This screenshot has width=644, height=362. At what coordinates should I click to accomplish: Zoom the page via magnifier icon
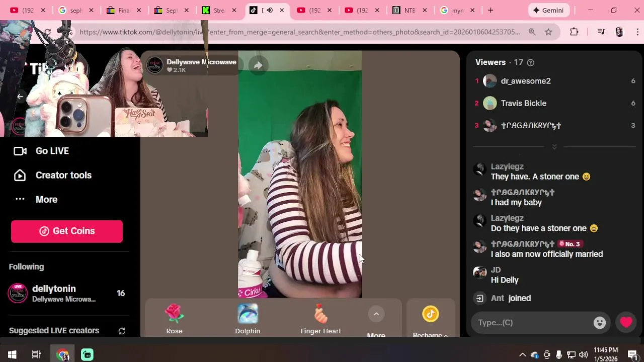point(532,32)
